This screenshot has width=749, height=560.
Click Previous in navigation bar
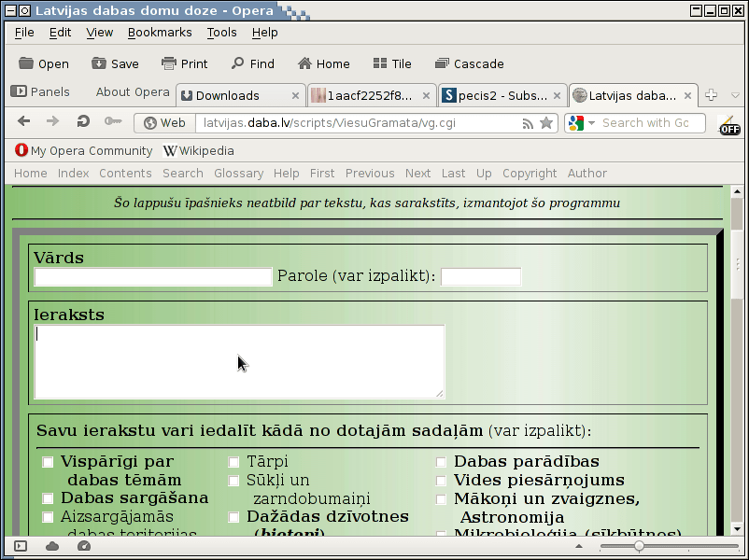(370, 174)
